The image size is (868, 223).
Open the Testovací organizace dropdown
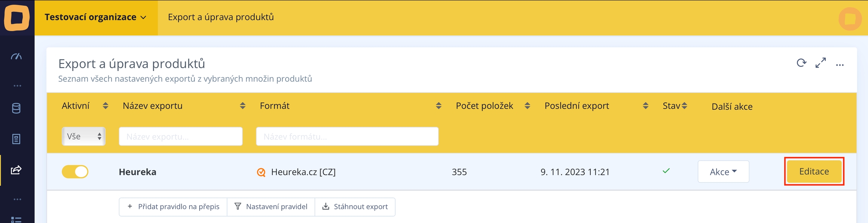[96, 17]
